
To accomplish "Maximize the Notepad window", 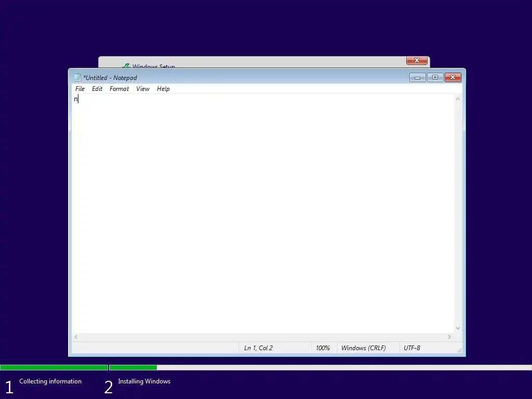I will click(435, 78).
